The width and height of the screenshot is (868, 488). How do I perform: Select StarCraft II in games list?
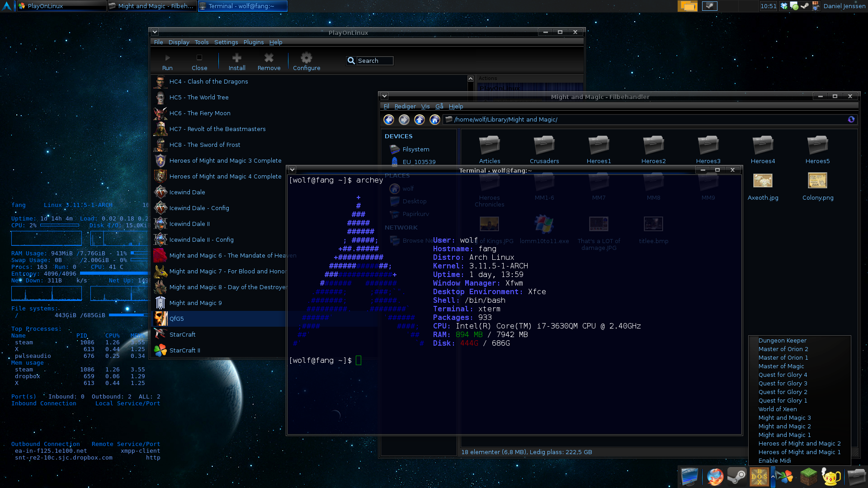(184, 351)
